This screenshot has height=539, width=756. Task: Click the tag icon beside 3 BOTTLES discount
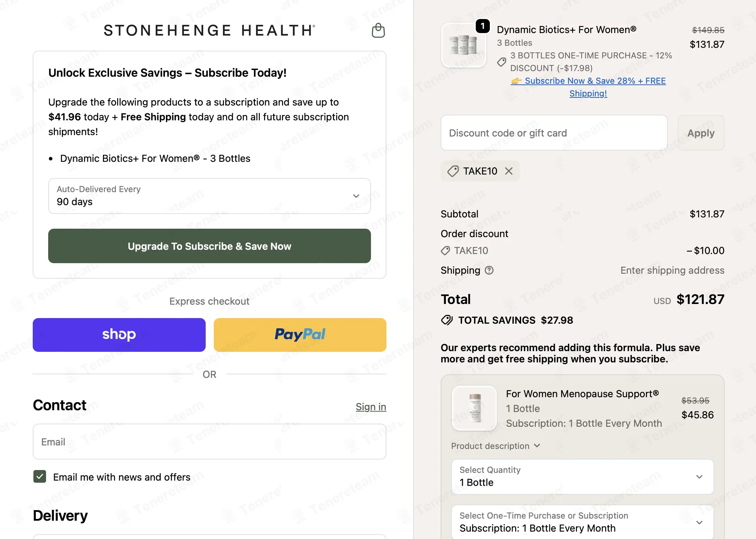[502, 62]
